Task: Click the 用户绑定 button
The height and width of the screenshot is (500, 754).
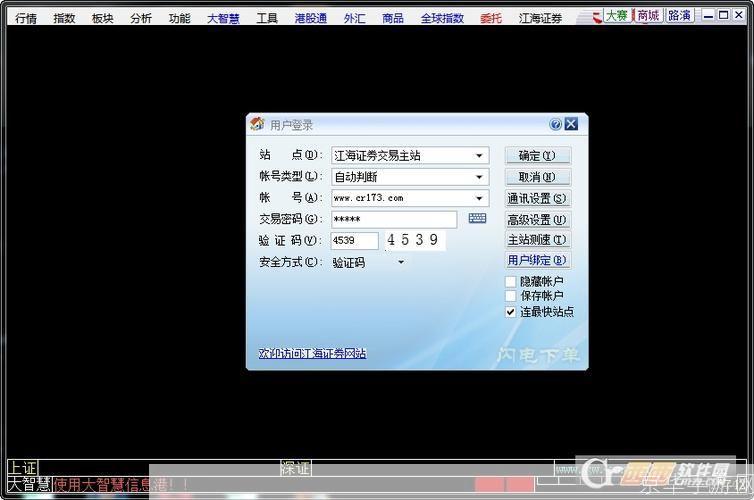Action: pos(538,261)
